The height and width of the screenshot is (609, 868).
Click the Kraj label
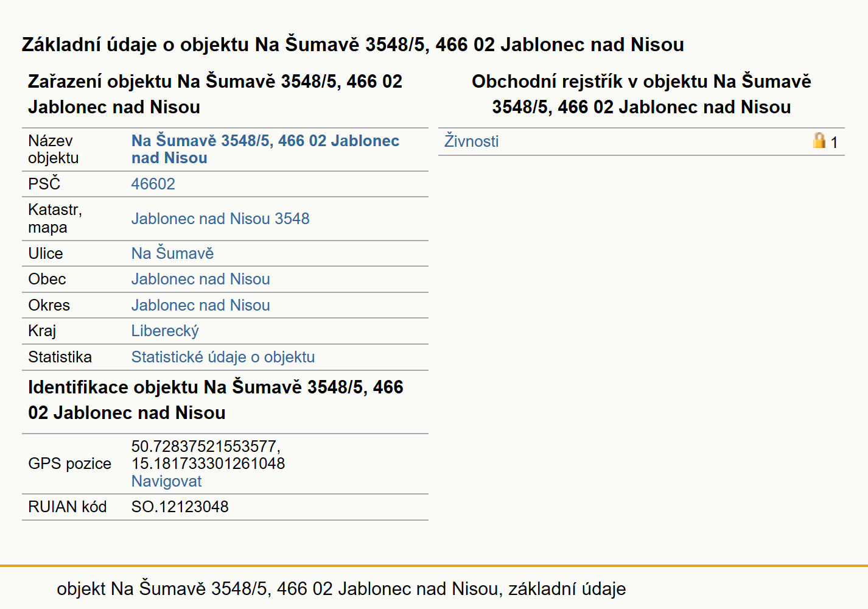click(x=42, y=331)
